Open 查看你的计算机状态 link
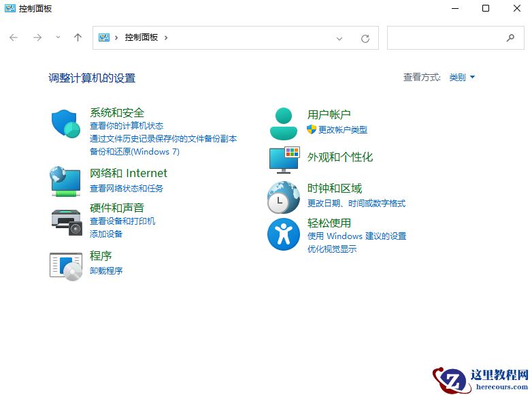This screenshot has height=395, width=532. (127, 126)
